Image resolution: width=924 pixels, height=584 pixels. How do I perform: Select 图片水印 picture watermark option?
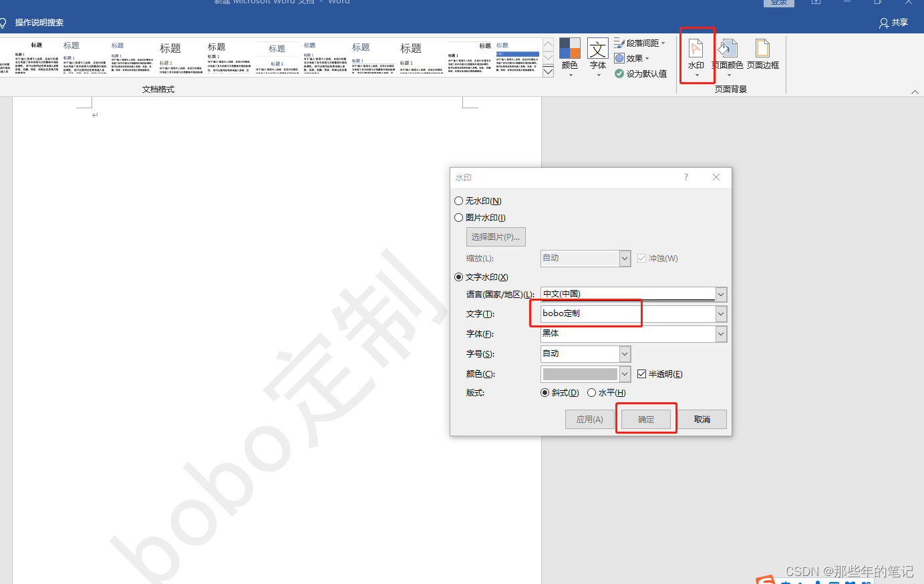[480, 218]
